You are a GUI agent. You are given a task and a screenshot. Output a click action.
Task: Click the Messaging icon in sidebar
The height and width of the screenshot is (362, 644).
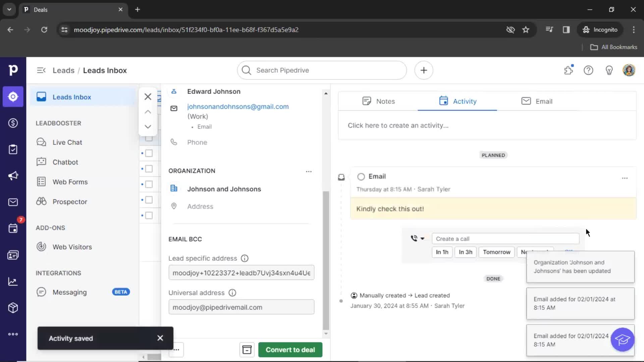(x=41, y=292)
